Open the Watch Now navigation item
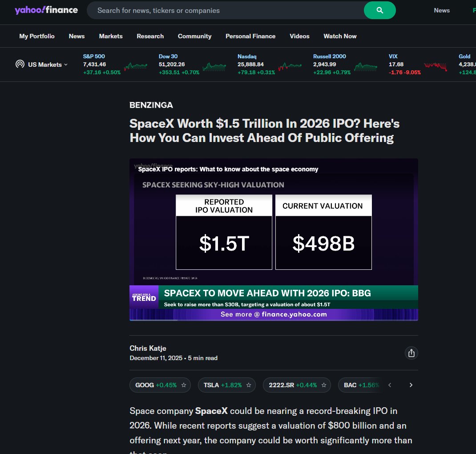This screenshot has width=476, height=454. (340, 36)
